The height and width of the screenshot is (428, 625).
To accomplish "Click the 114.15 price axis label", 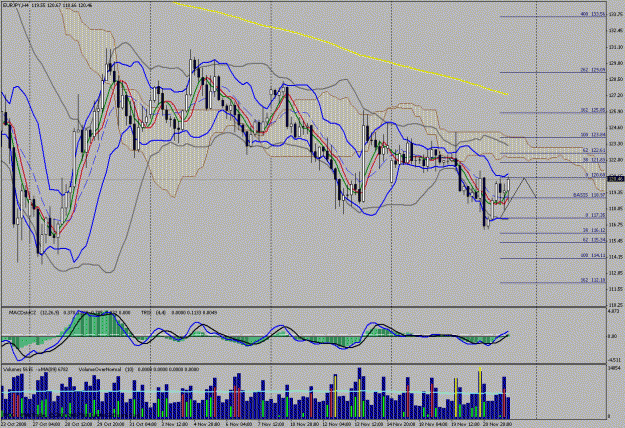I will coord(616,257).
